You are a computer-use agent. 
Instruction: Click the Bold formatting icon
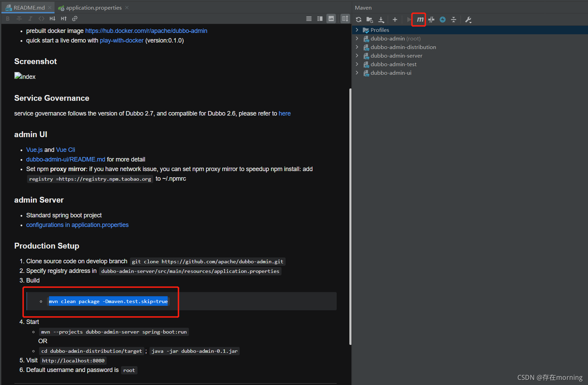click(8, 19)
